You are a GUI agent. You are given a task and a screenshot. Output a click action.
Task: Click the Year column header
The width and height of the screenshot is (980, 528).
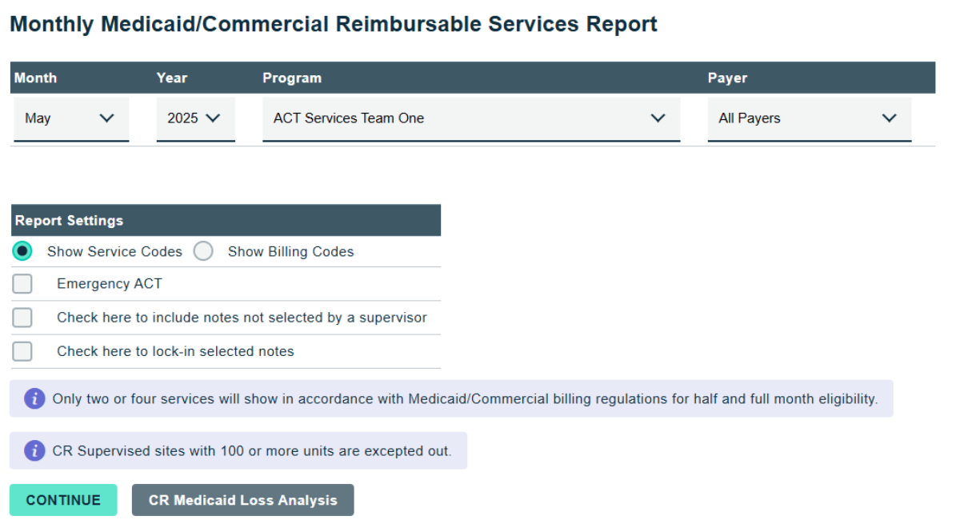172,78
